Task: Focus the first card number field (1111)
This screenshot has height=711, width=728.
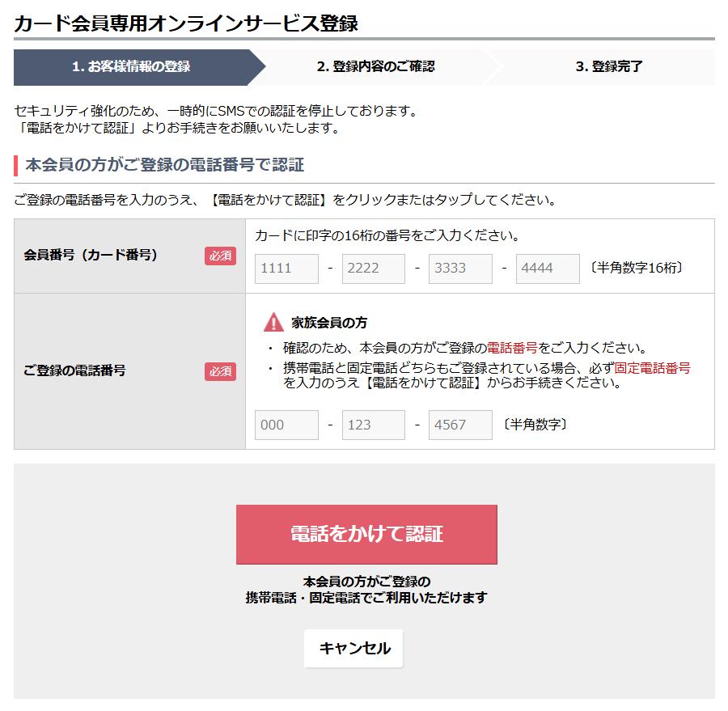Action: [x=286, y=269]
